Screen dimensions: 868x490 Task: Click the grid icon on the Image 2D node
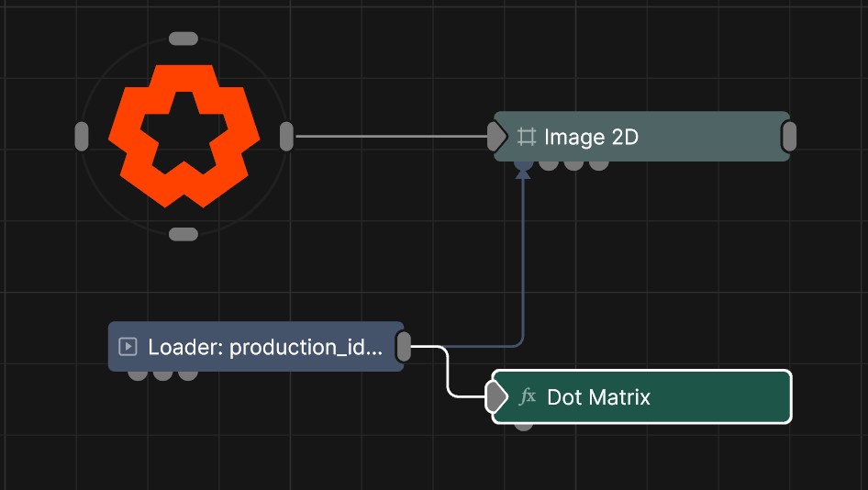526,137
